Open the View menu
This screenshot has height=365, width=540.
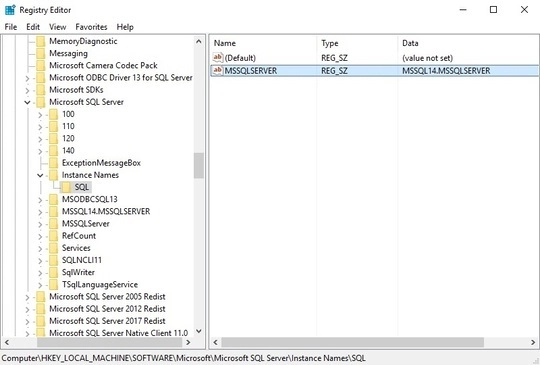point(58,27)
